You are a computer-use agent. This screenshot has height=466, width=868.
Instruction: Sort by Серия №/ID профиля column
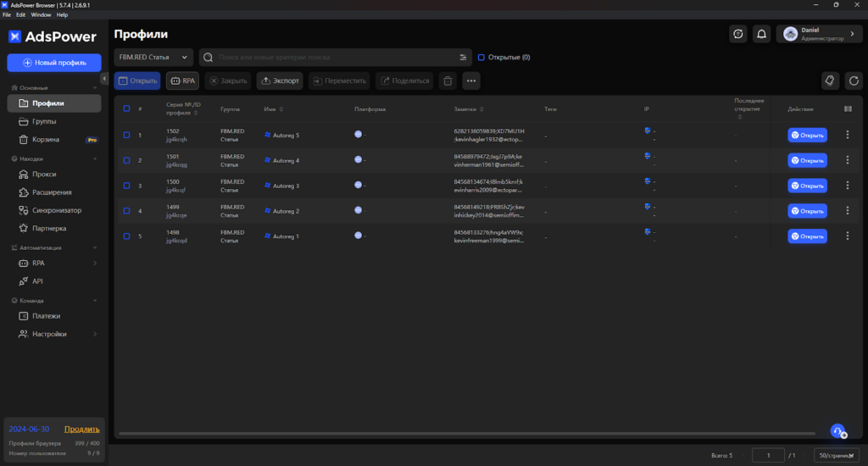(x=196, y=113)
